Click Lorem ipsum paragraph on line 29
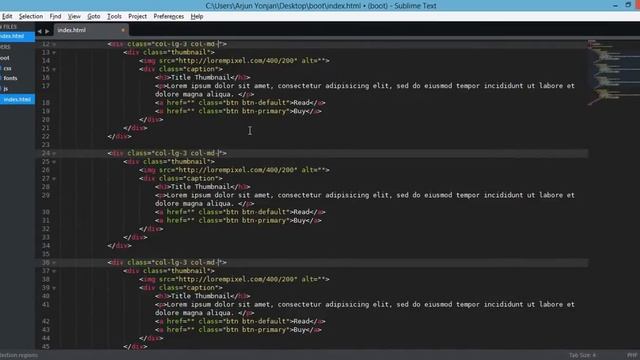Image resolution: width=640 pixels, height=360 pixels. click(x=364, y=199)
